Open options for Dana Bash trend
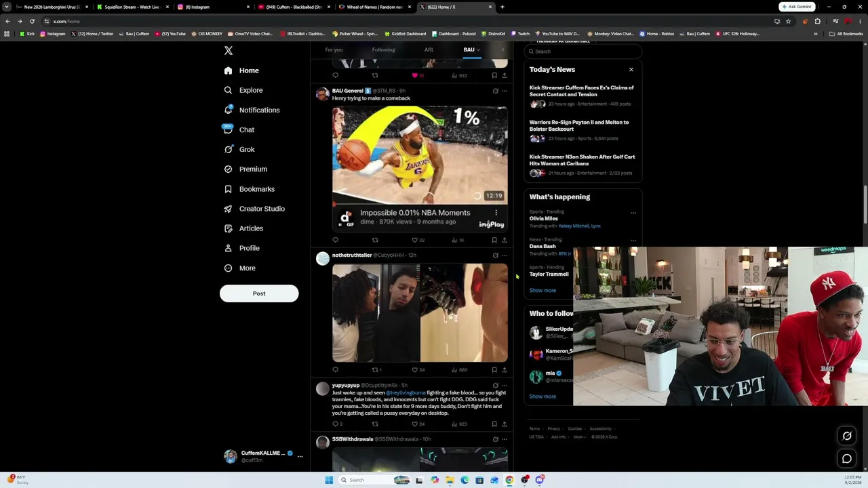This screenshot has height=488, width=868. coord(633,241)
